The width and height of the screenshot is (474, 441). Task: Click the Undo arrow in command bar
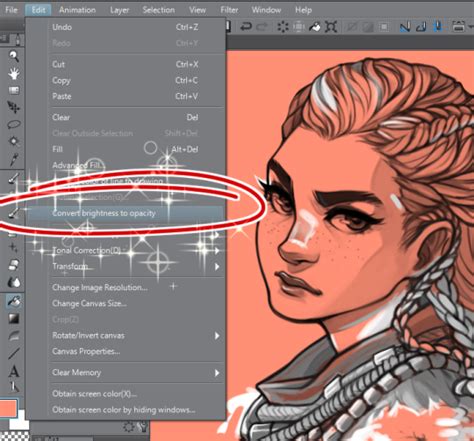[x=246, y=26]
